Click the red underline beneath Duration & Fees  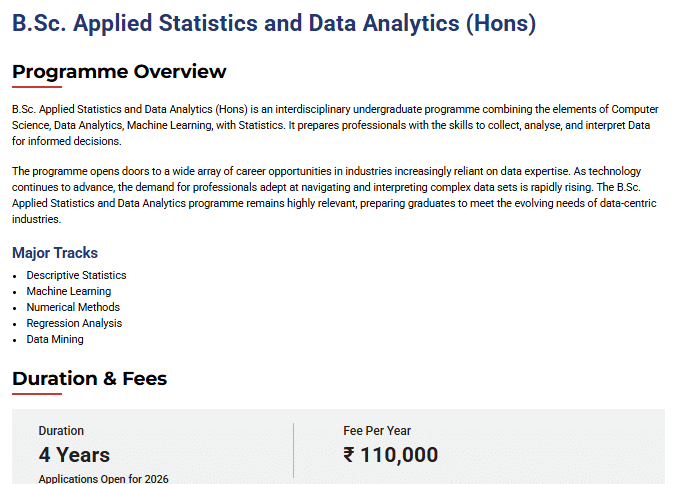36,394
